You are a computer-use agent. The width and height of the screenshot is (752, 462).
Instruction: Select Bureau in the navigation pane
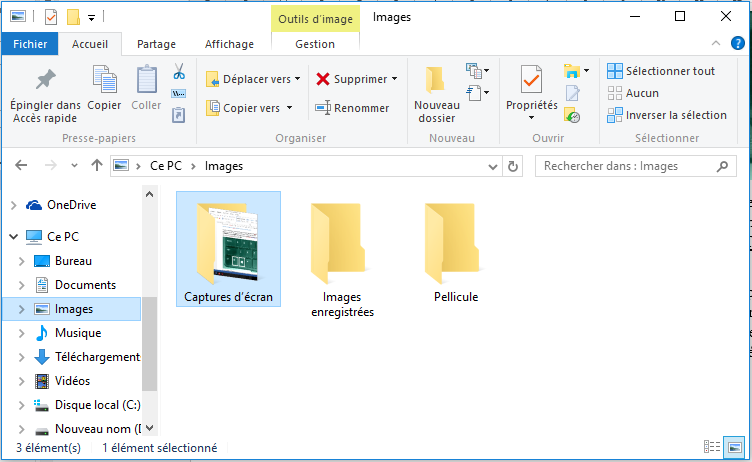tap(63, 261)
